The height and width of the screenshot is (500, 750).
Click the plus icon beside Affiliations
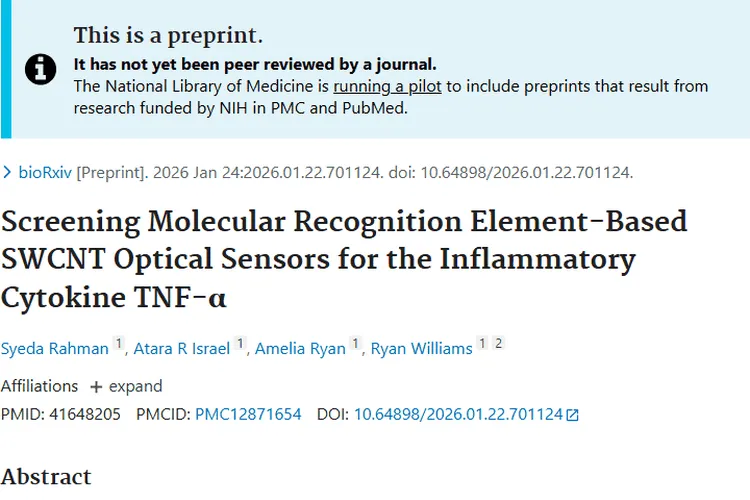96,386
